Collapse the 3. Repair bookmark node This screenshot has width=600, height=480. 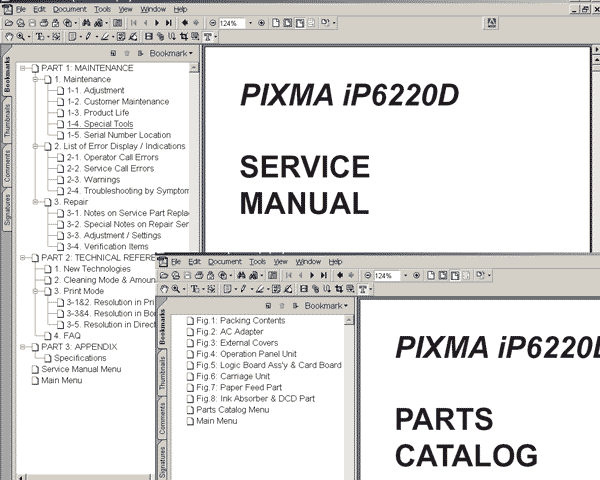click(35, 202)
